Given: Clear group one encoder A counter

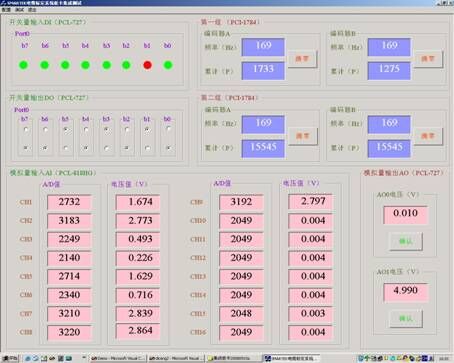Looking at the screenshot, I should pyautogui.click(x=302, y=59).
